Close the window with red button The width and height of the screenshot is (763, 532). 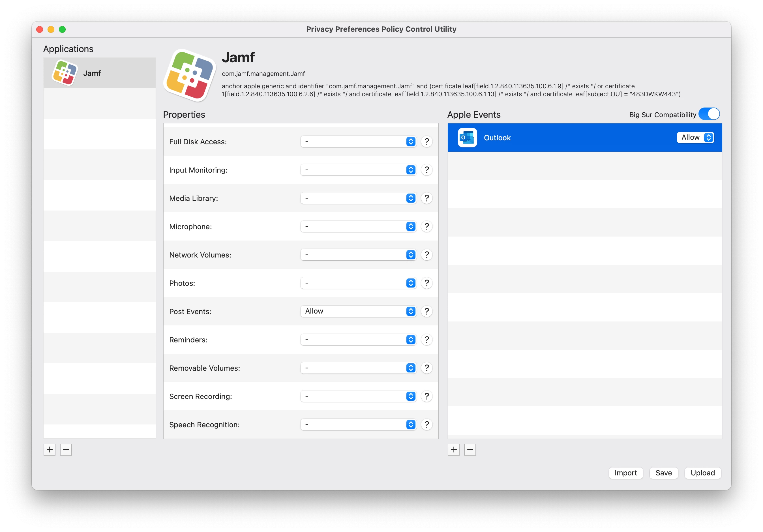point(40,29)
